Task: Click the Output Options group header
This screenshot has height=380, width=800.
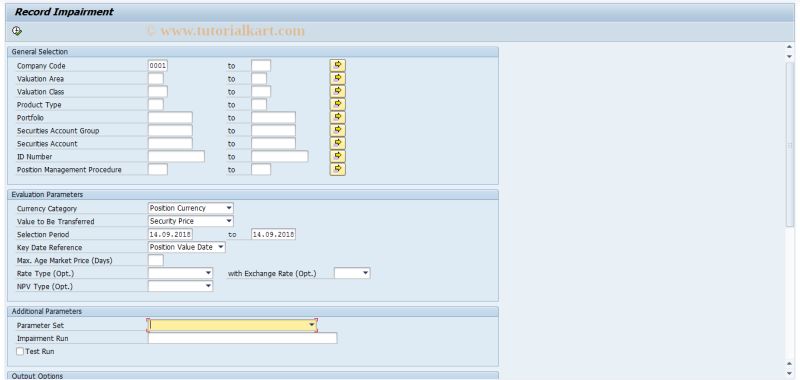Action: point(253,375)
